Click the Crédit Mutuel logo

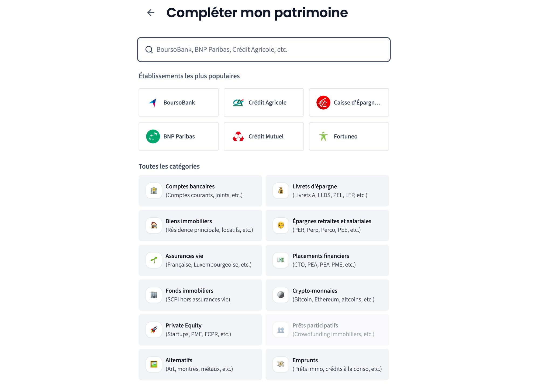(238, 137)
